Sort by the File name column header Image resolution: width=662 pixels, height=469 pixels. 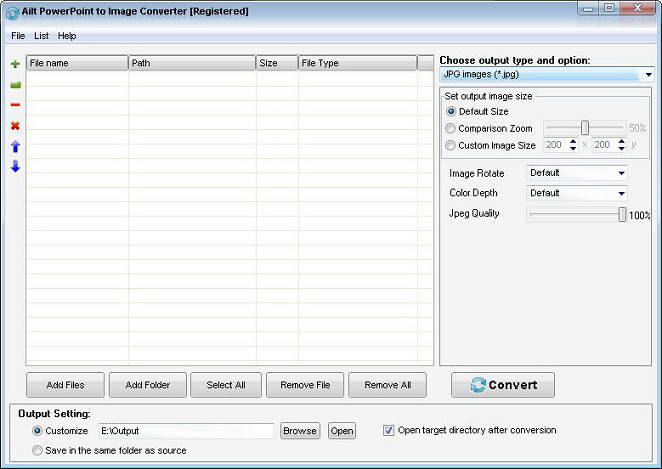coord(77,63)
